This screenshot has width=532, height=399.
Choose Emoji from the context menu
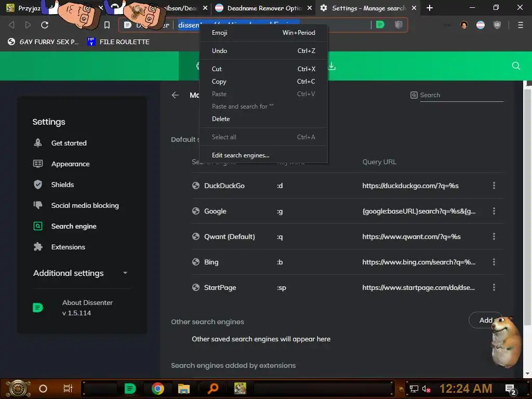(x=263, y=33)
